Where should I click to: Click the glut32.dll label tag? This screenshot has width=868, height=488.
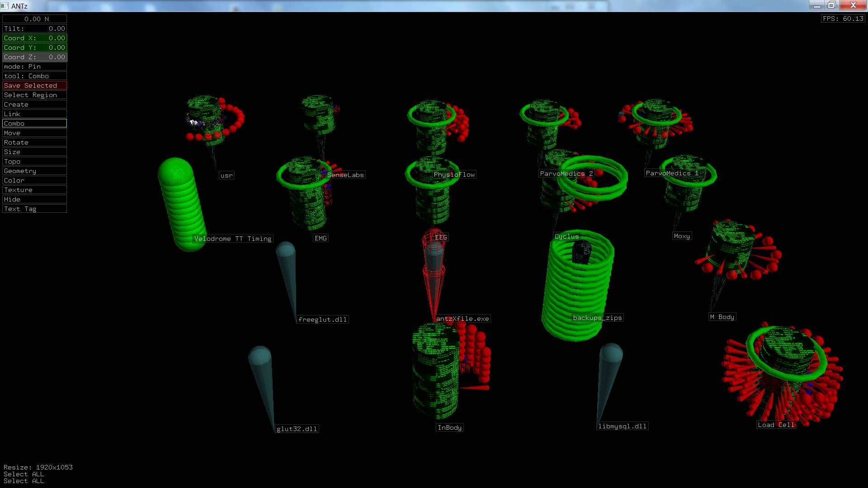[297, 429]
